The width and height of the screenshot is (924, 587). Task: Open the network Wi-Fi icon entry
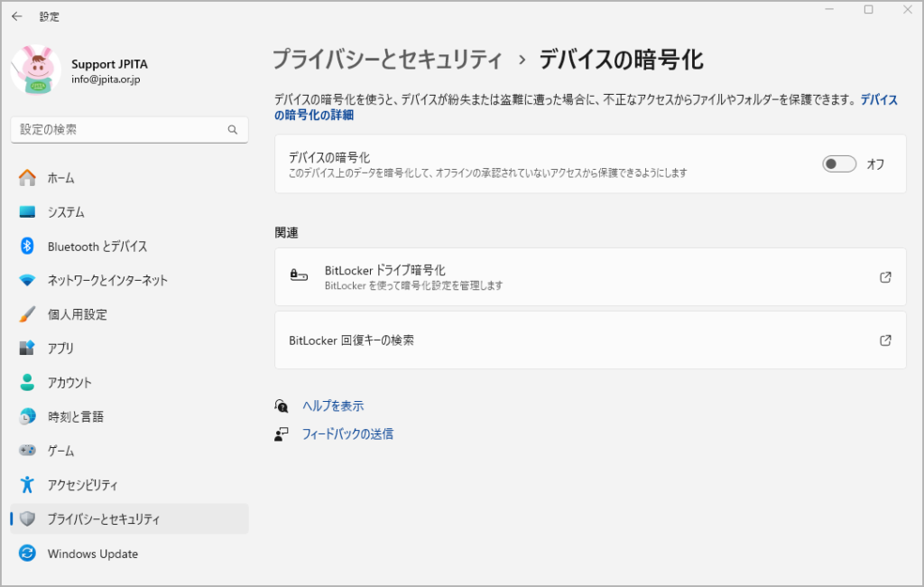[x=27, y=281]
